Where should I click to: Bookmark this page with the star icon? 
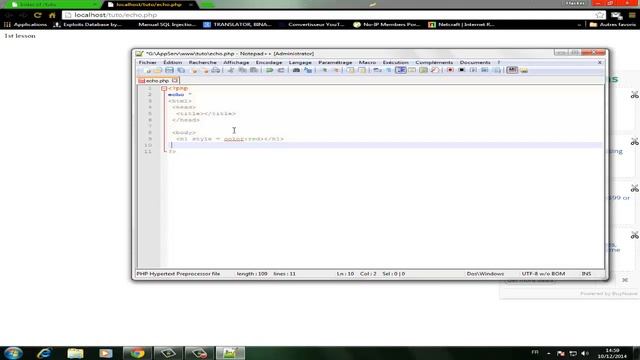600,15
